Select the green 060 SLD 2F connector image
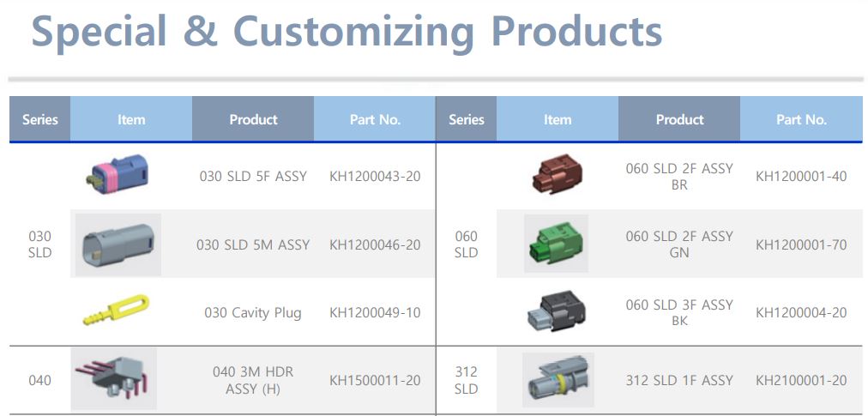Image resolution: width=868 pixels, height=416 pixels. click(x=556, y=244)
